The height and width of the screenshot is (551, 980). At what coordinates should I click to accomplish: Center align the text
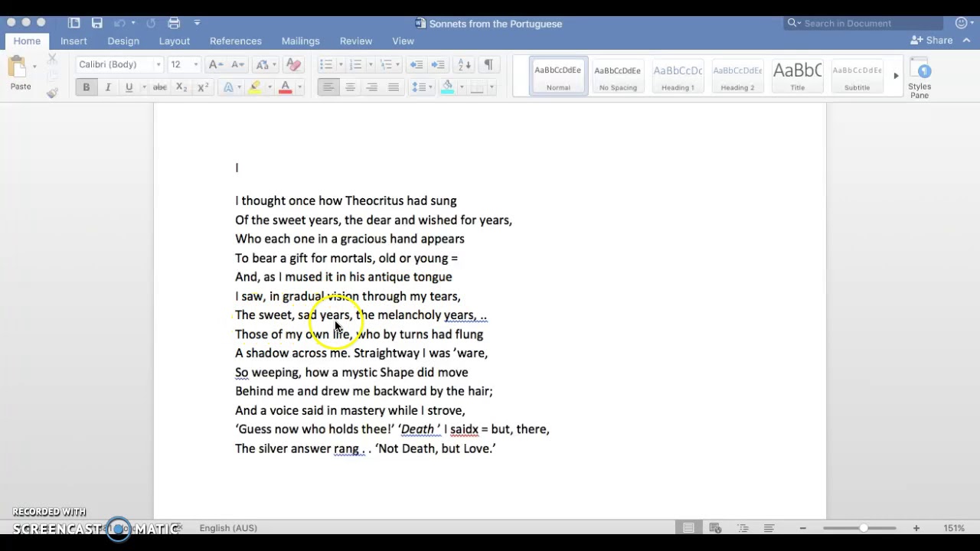point(350,87)
